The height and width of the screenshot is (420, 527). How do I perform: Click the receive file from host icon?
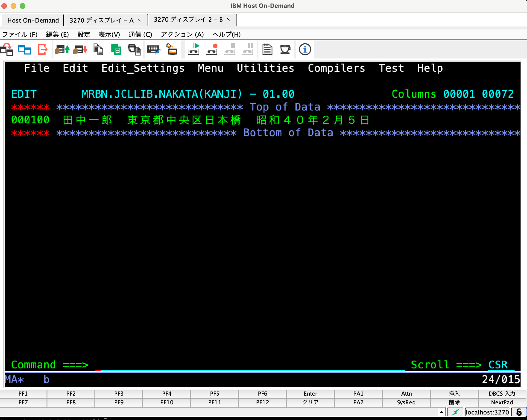80,50
